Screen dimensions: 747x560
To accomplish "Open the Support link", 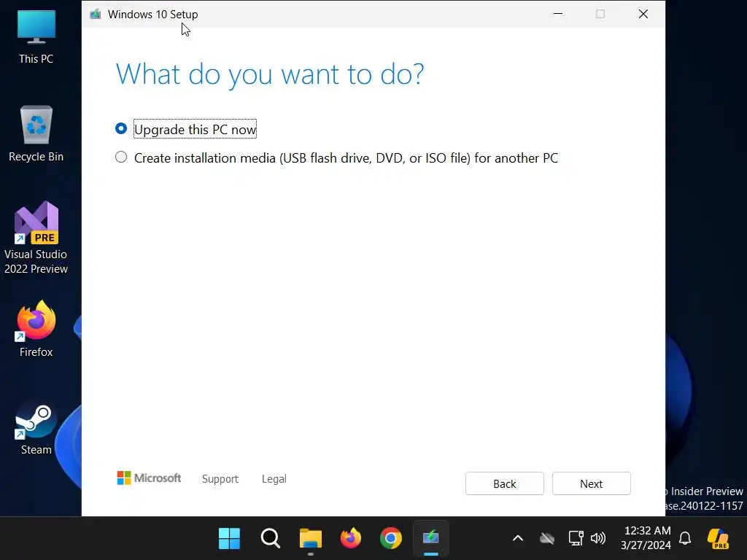I will [x=220, y=478].
